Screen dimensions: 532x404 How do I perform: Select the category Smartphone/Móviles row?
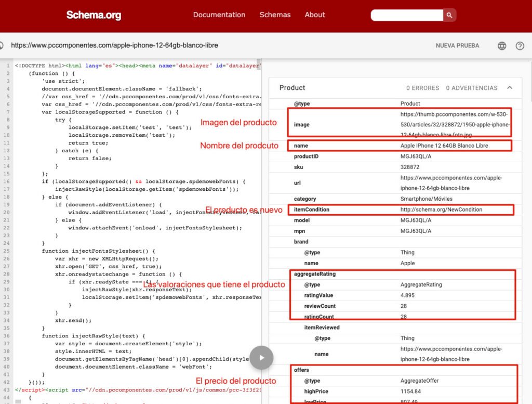click(x=395, y=199)
